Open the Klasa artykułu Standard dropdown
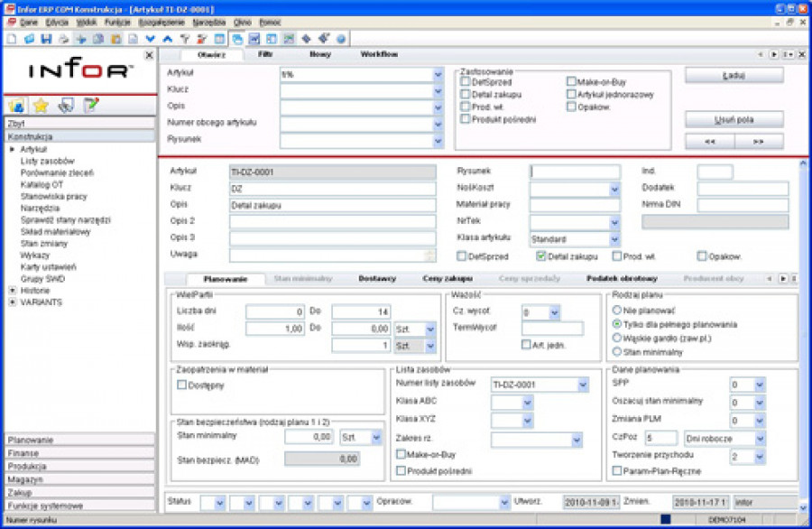The height and width of the screenshot is (529, 812). [614, 239]
